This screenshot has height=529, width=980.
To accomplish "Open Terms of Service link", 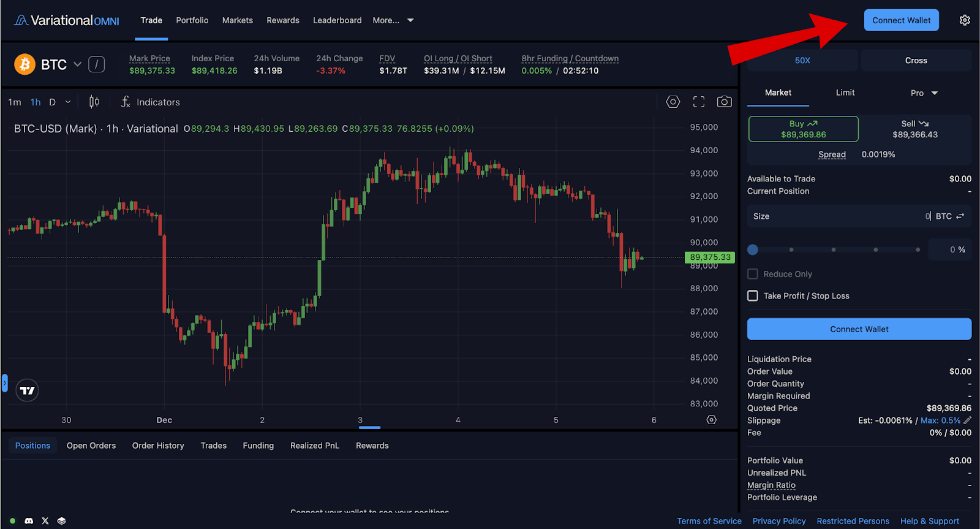I will click(709, 521).
